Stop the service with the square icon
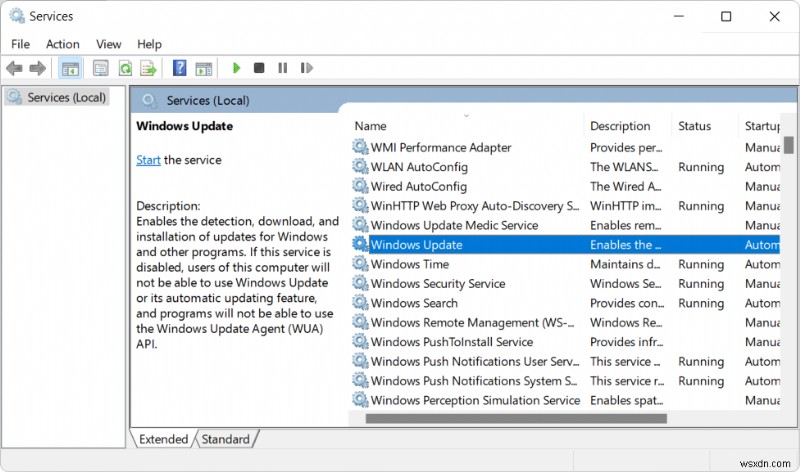Viewport: 800px width, 472px height. [259, 68]
